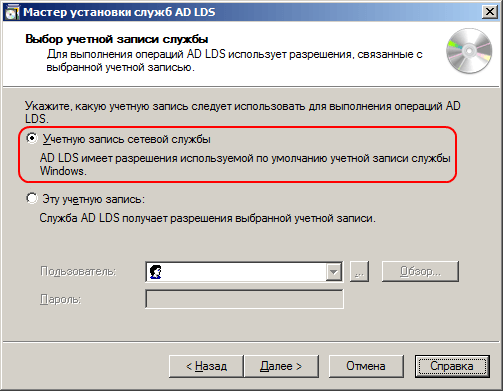This screenshot has height=391, width=503.
Task: Click the user avatar icon in Пользователь field
Action: click(155, 272)
